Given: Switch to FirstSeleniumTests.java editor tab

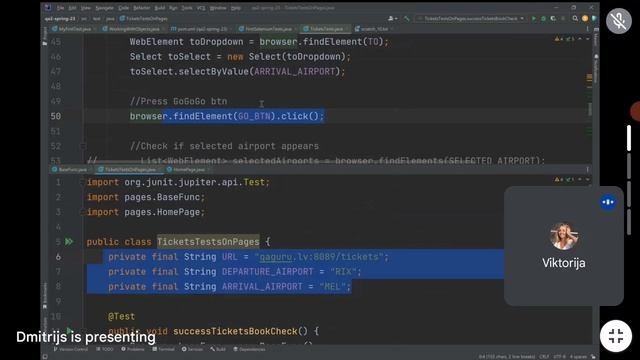Looking at the screenshot, I should coord(266,29).
